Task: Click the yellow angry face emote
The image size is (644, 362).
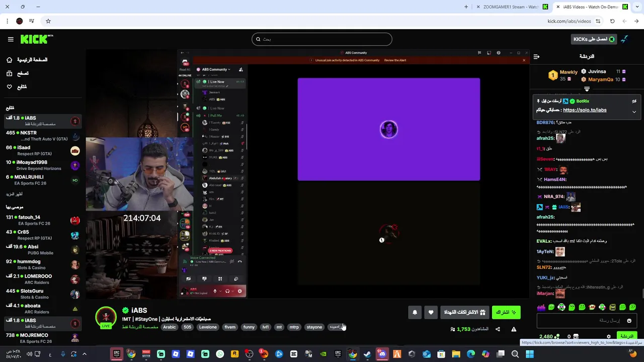Action: (612, 307)
